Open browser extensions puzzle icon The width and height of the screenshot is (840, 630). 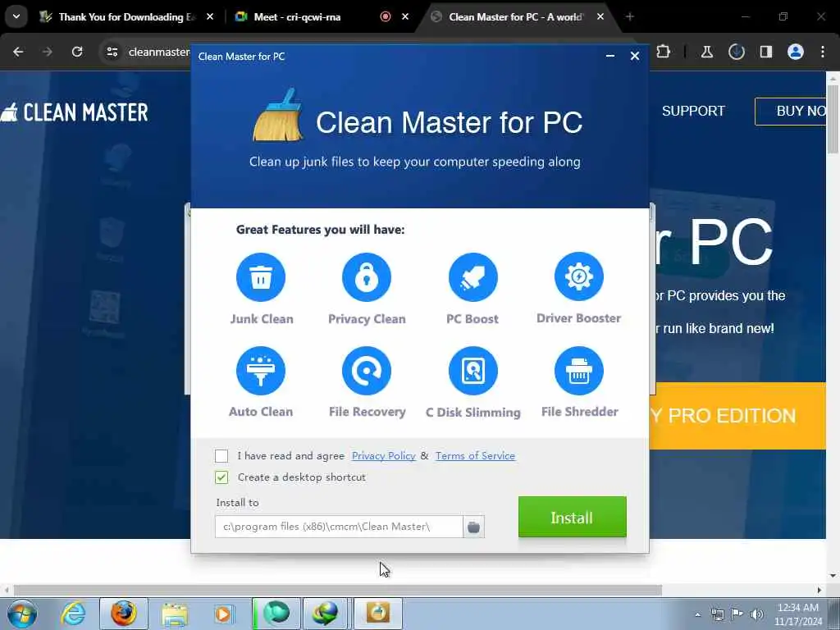(x=663, y=52)
